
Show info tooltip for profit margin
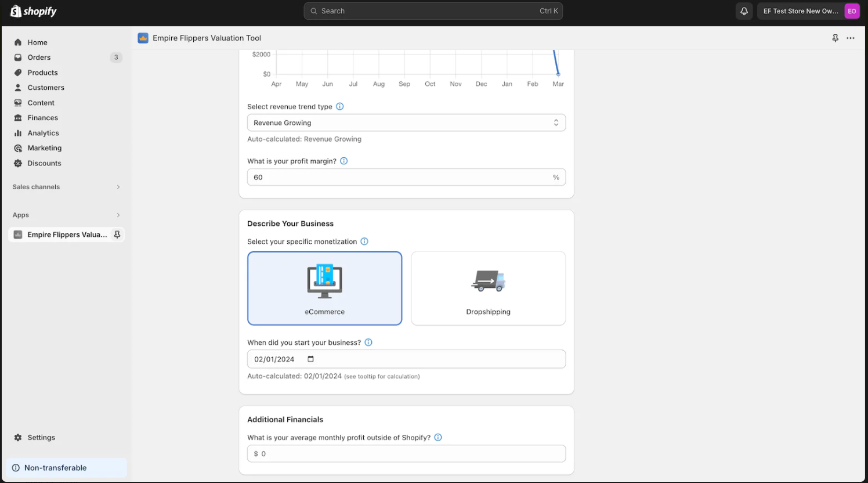pyautogui.click(x=344, y=161)
